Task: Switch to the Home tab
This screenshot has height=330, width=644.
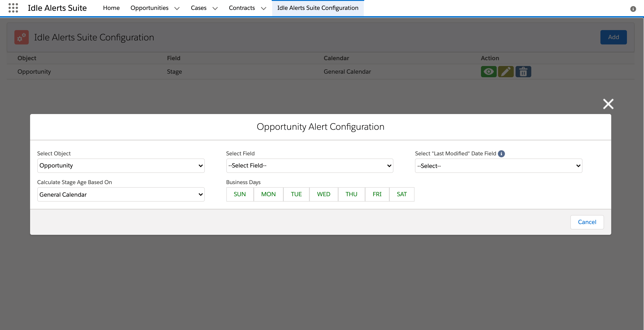Action: tap(111, 8)
